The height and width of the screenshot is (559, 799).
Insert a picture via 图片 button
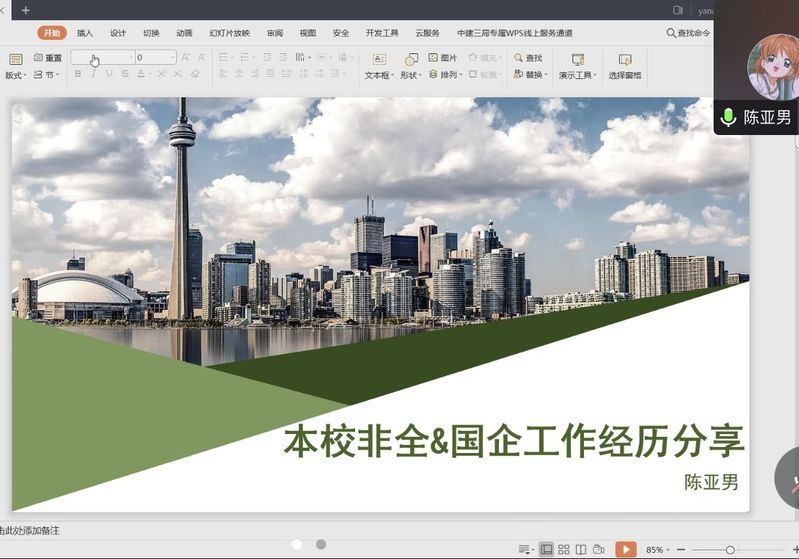pos(442,58)
